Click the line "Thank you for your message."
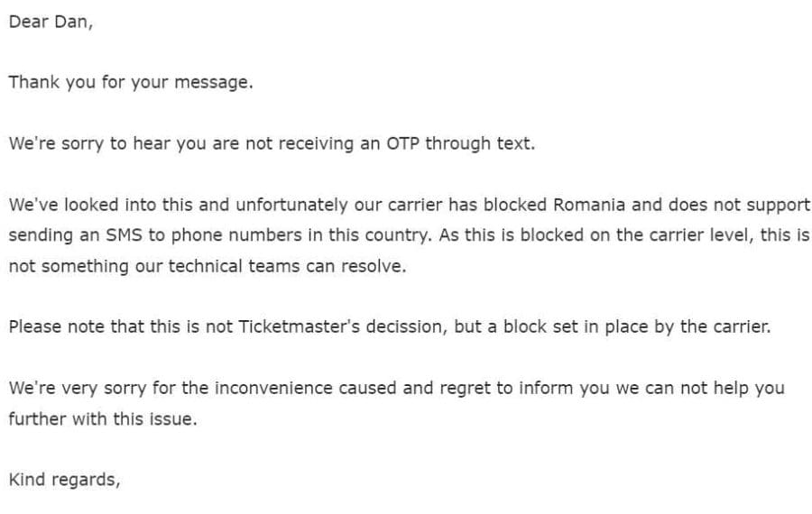The height and width of the screenshot is (514, 812). pos(131,83)
